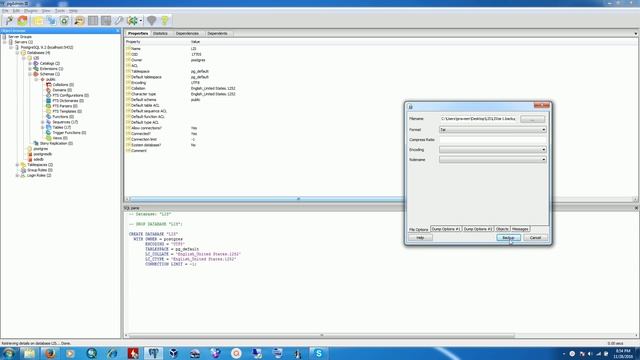
Task: Select the Objects tab in backup dialog
Action: pyautogui.click(x=502, y=229)
